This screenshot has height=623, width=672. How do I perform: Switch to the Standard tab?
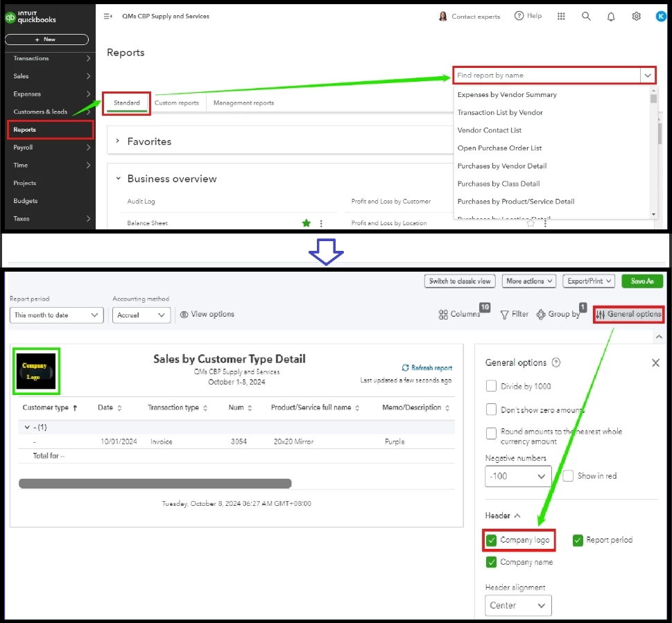[126, 103]
